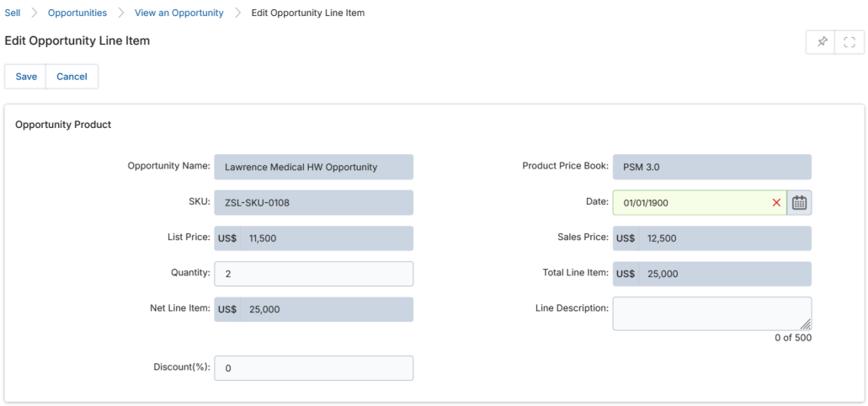Click the Save button
The width and height of the screenshot is (868, 406).
(26, 77)
